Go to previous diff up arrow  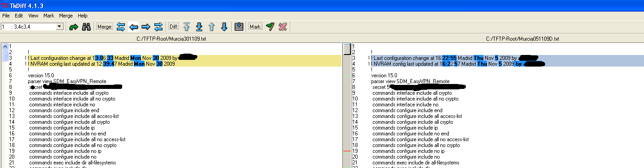[212, 27]
